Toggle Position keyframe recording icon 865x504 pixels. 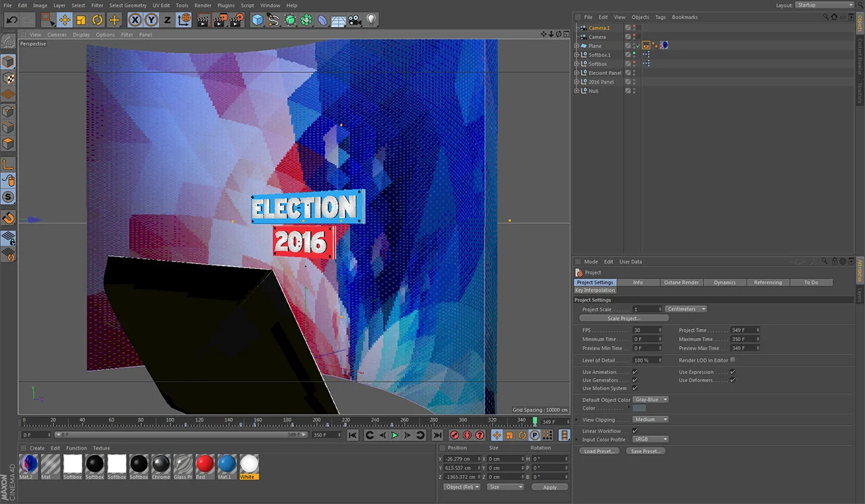pos(497,435)
